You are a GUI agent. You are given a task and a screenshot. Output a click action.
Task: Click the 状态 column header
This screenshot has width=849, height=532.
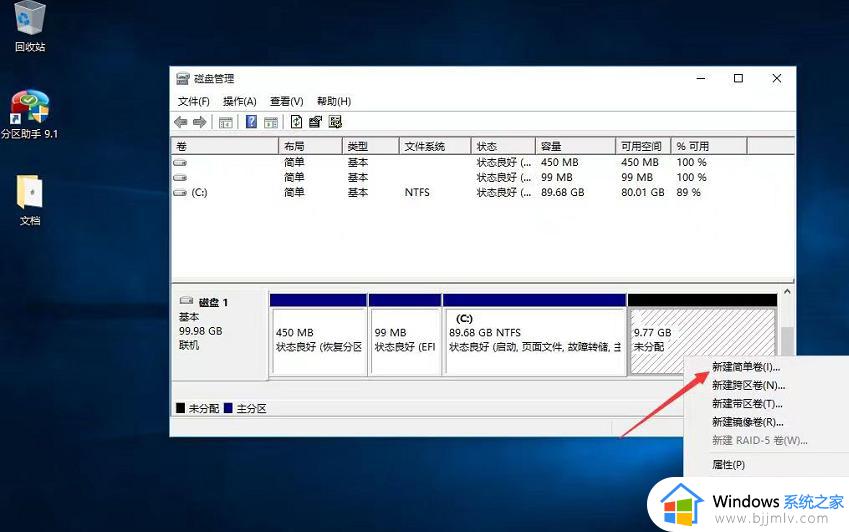pos(504,146)
